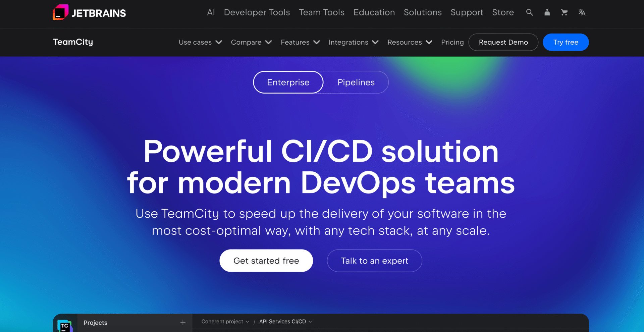Expand the Coherent project selector
The height and width of the screenshot is (332, 644).
coord(225,321)
